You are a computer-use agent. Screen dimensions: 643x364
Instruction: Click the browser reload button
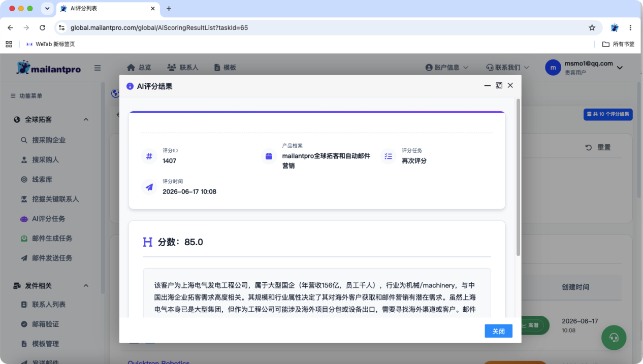[42, 27]
